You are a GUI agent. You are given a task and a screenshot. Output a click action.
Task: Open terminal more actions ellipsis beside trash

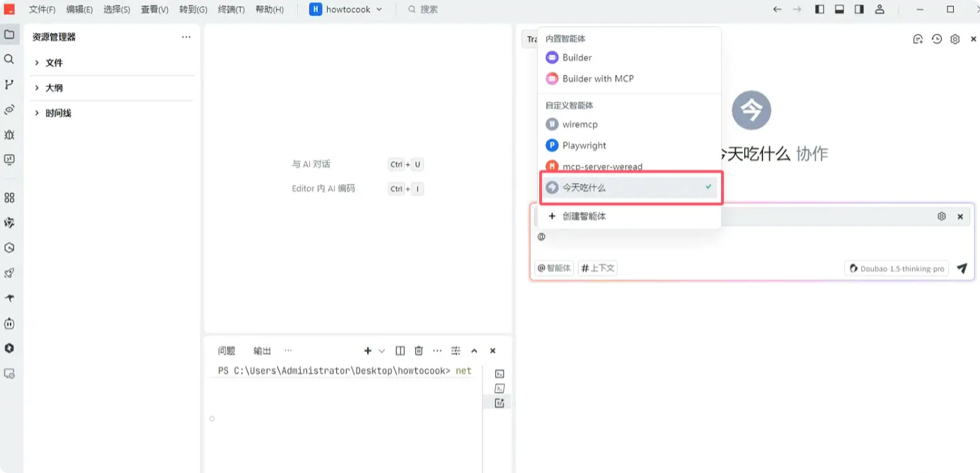click(x=437, y=351)
